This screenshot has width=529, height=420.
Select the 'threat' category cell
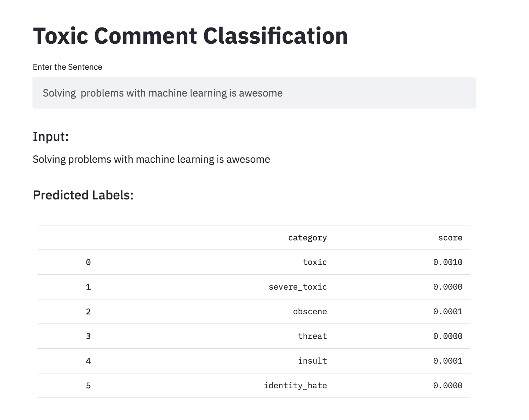click(312, 336)
